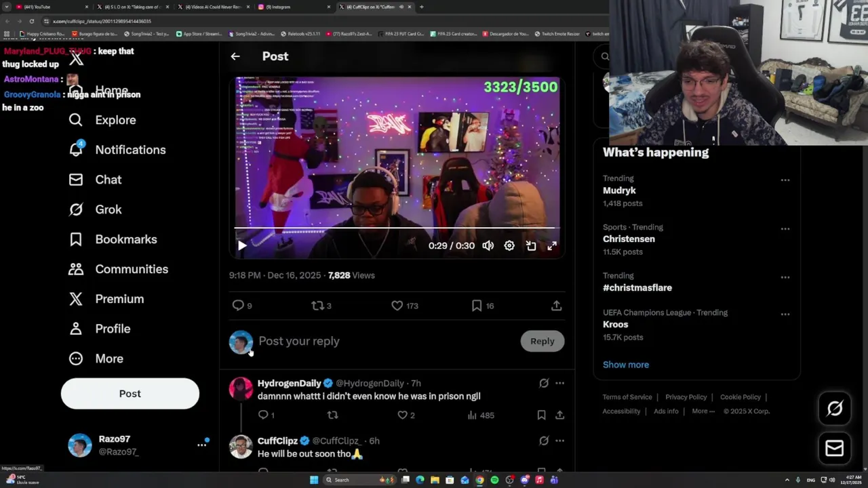The height and width of the screenshot is (488, 868).
Task: Open the CuffClipz reply author link
Action: (x=278, y=441)
